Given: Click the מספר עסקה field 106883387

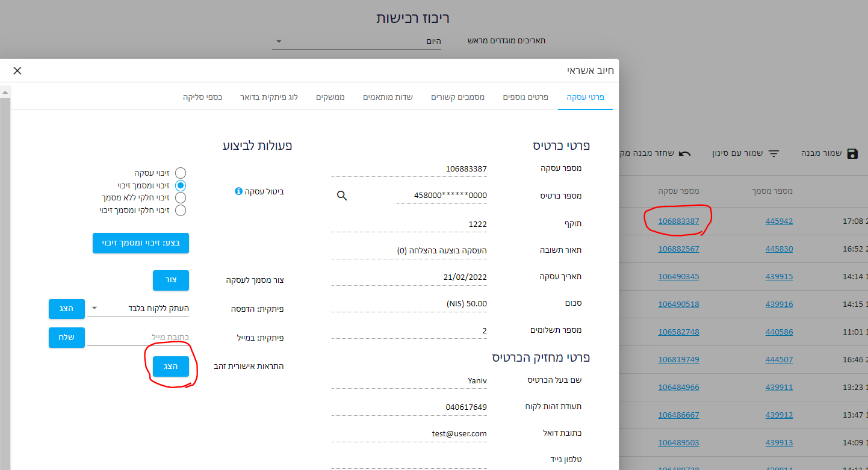Looking at the screenshot, I should tap(409, 169).
